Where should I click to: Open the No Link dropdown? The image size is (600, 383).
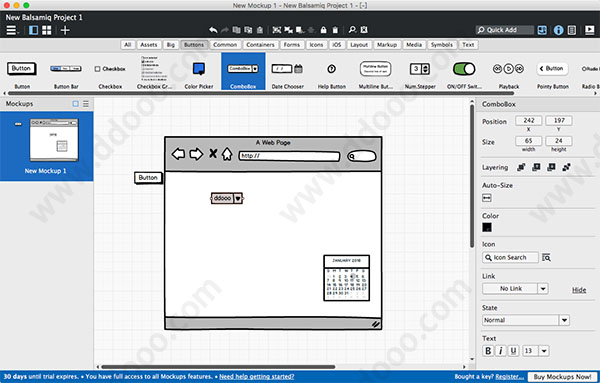click(515, 288)
